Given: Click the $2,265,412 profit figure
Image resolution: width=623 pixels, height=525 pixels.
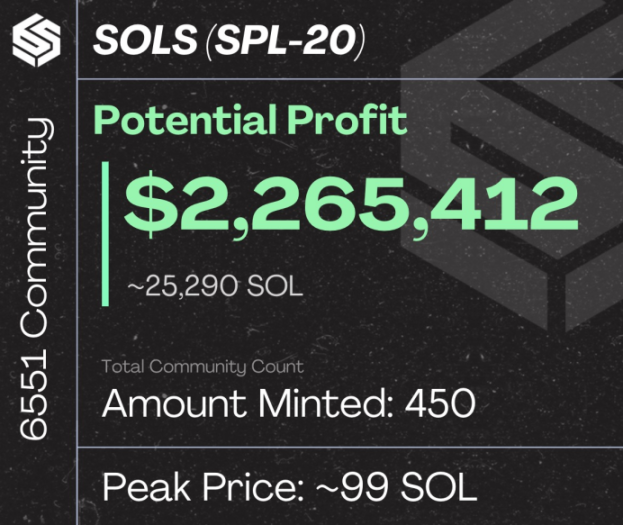Looking at the screenshot, I should (351, 205).
